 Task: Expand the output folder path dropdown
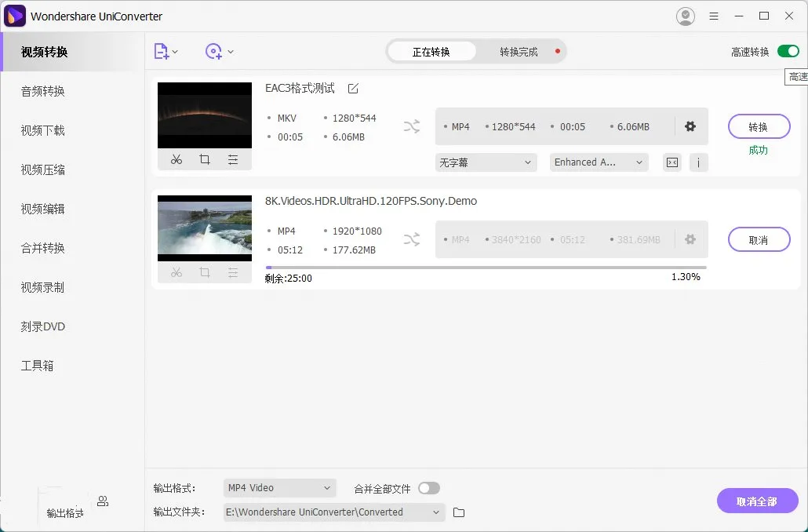pyautogui.click(x=436, y=512)
